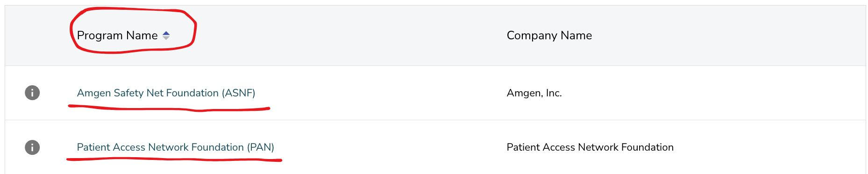Open Patient Access Network Foundation (PAN) link

175,147
